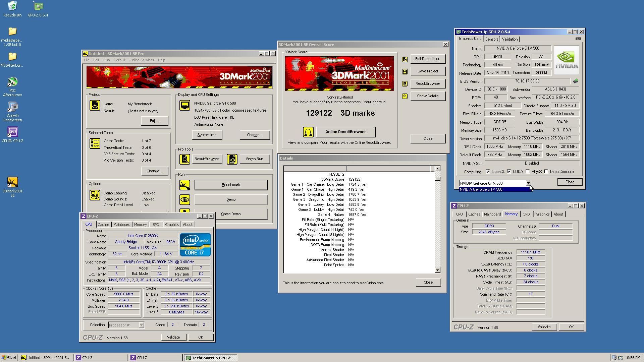The width and height of the screenshot is (644, 362).
Task: Click the GPU-Z screenshot camera icon
Action: coord(578,39)
